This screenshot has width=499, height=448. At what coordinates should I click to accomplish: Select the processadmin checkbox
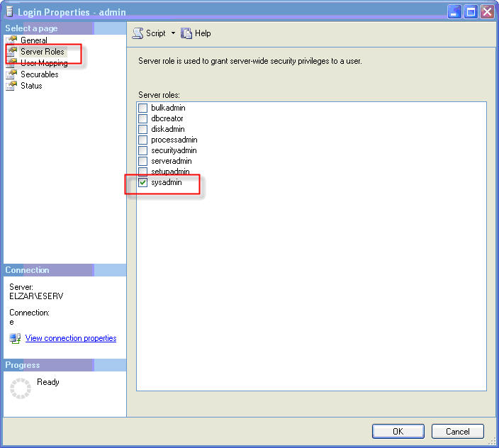click(x=143, y=140)
